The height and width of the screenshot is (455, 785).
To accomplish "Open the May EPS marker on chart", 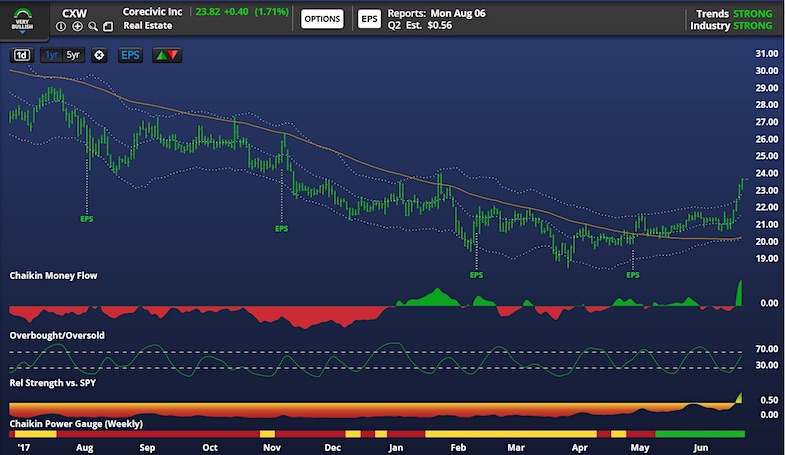I will click(633, 275).
